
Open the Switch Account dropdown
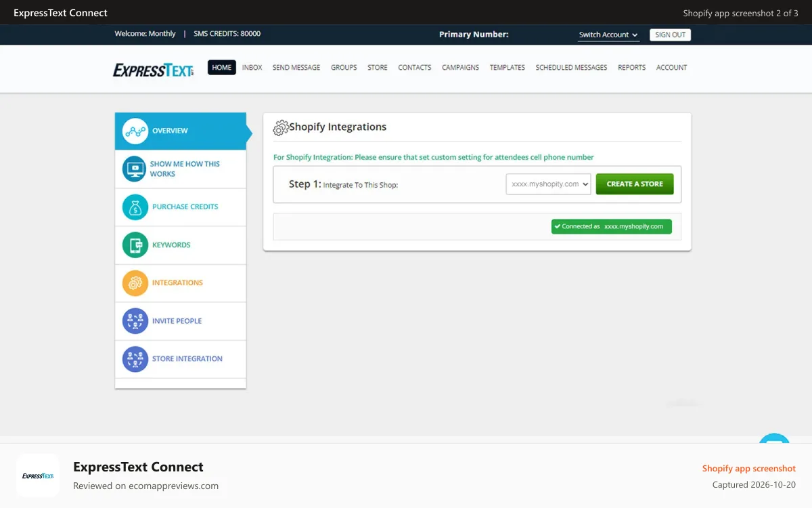[608, 35]
